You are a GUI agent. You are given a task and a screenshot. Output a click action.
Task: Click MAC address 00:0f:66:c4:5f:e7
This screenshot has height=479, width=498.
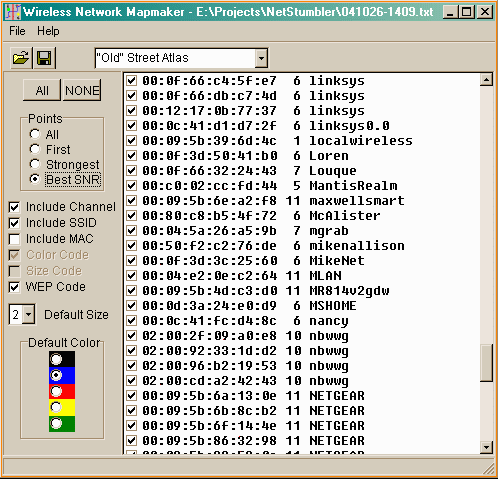[209, 81]
